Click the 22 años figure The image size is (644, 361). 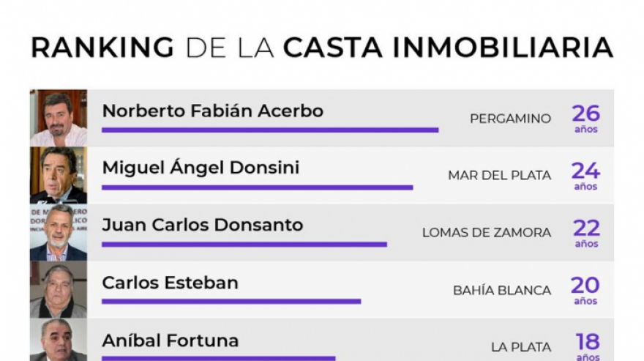coord(586,233)
